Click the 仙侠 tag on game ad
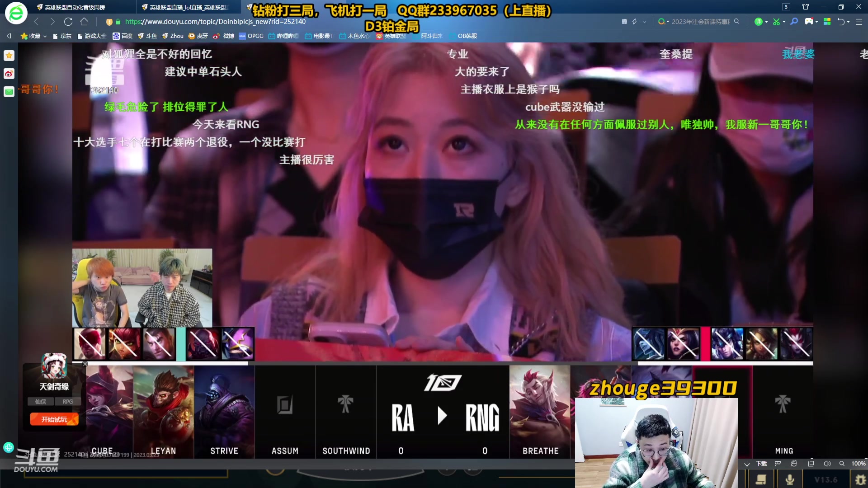The image size is (868, 488). (41, 402)
